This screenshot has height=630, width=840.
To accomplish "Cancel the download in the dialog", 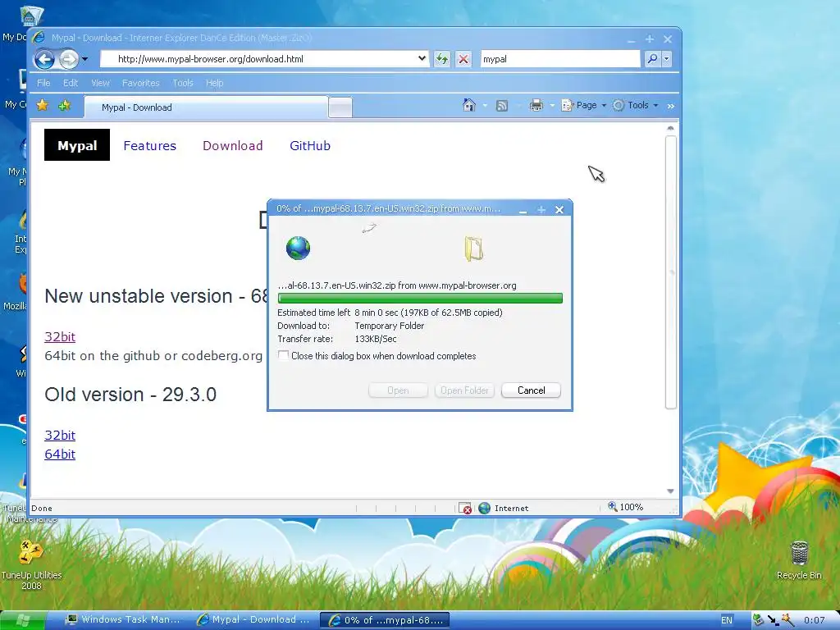I will coord(531,390).
